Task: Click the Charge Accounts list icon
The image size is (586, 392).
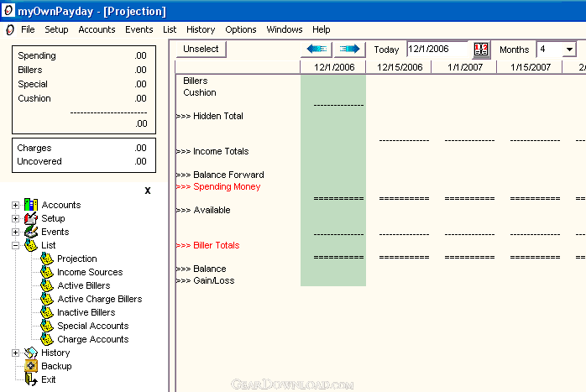Action: click(47, 339)
